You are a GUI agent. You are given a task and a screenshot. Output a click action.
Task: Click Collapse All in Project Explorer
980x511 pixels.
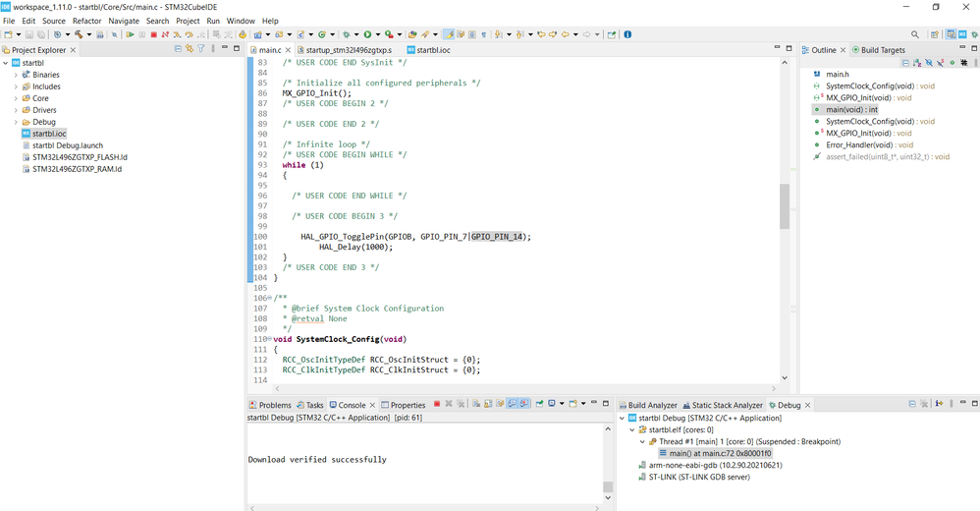pyautogui.click(x=178, y=48)
